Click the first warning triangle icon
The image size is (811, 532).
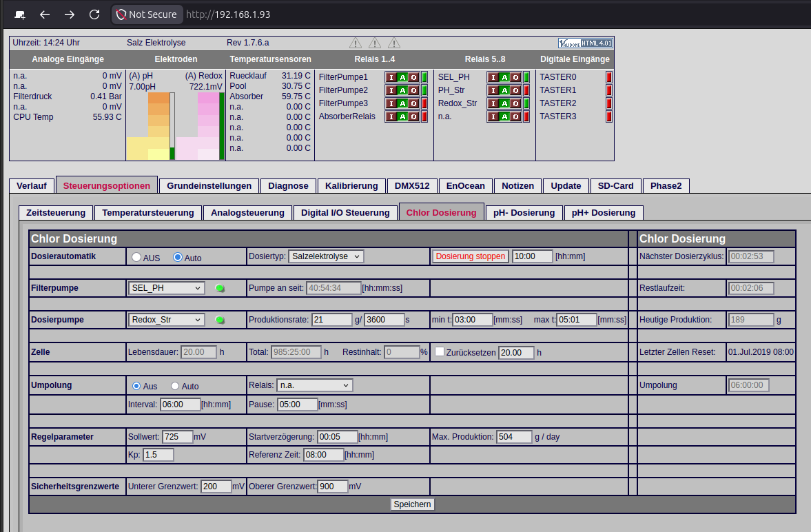[x=356, y=43]
